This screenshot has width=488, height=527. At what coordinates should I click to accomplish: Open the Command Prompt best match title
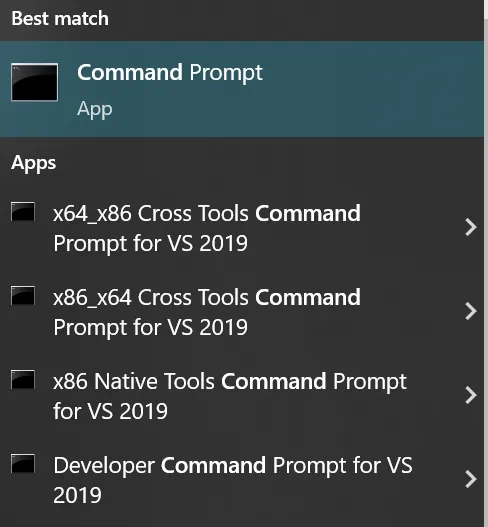[170, 73]
